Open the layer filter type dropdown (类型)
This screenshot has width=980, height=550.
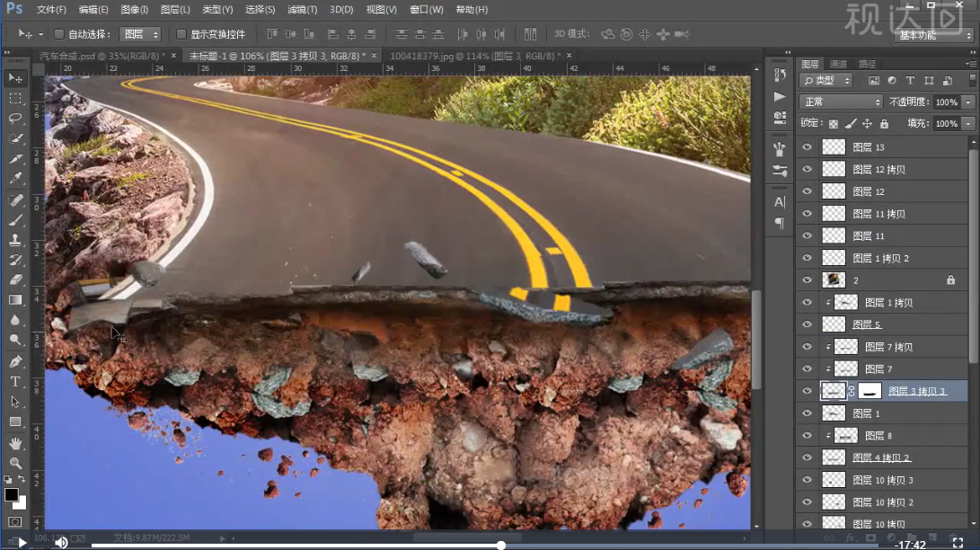tap(825, 81)
